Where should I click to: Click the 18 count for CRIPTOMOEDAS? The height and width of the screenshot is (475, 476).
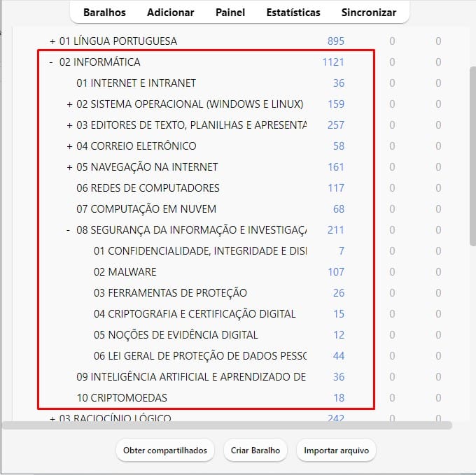tap(339, 397)
